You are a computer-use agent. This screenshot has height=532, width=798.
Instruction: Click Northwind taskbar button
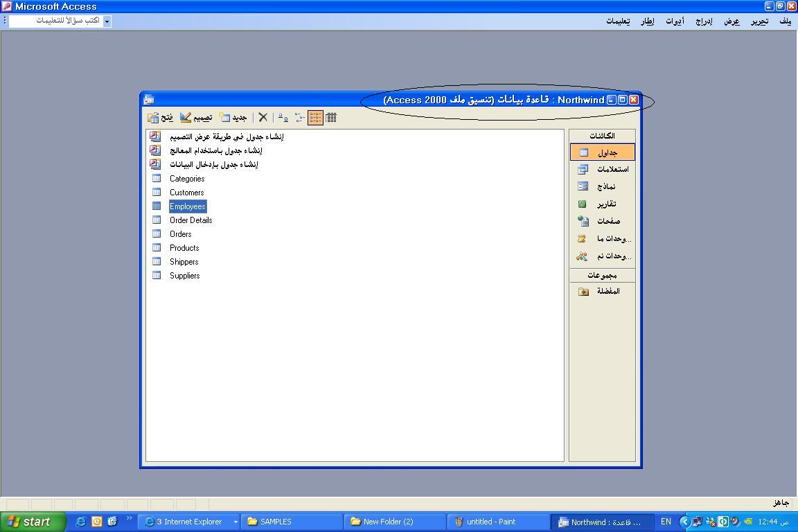point(601,522)
